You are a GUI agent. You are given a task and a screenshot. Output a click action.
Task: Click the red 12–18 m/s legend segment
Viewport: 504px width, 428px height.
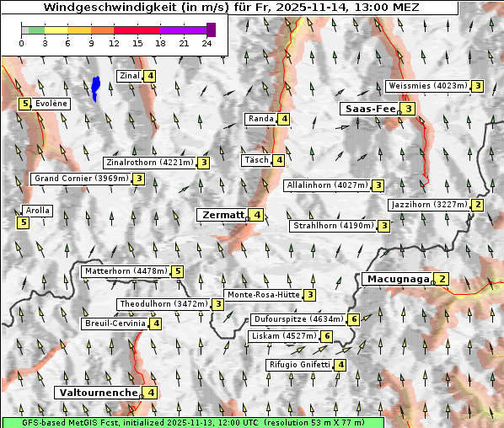coord(137,30)
